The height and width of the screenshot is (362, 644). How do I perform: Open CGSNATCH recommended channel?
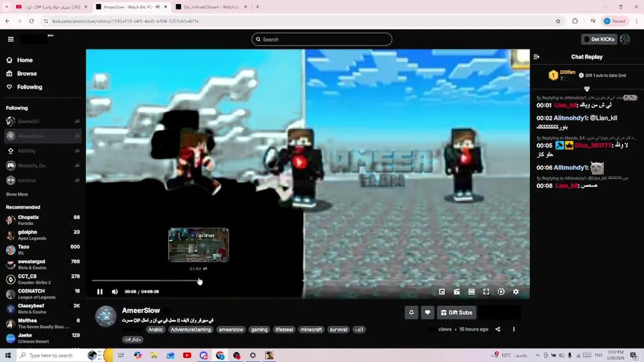(x=43, y=294)
